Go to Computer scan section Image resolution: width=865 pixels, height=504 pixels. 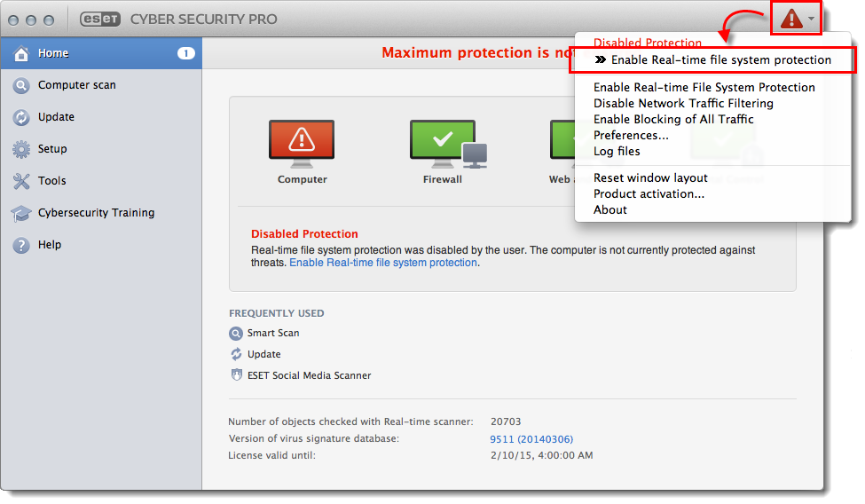(101, 85)
